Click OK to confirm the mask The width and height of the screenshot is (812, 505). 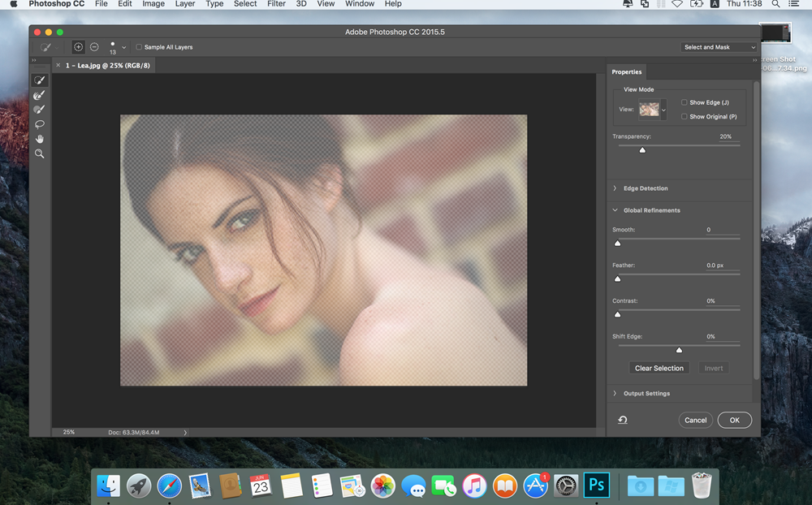(x=734, y=420)
